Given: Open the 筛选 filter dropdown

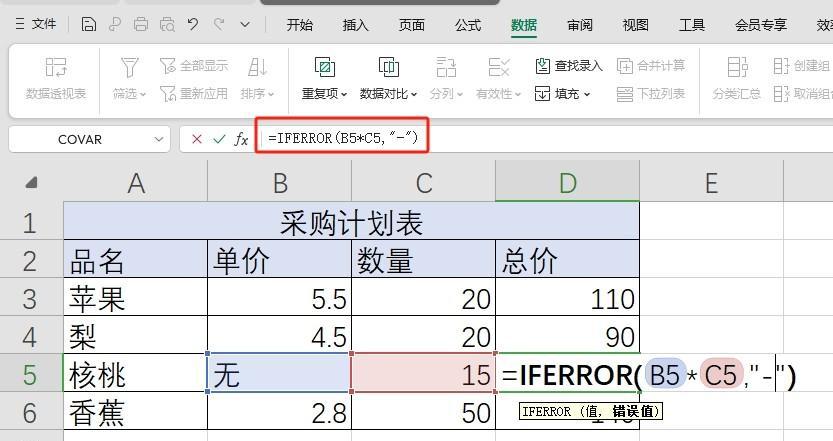Looking at the screenshot, I should click(x=129, y=94).
